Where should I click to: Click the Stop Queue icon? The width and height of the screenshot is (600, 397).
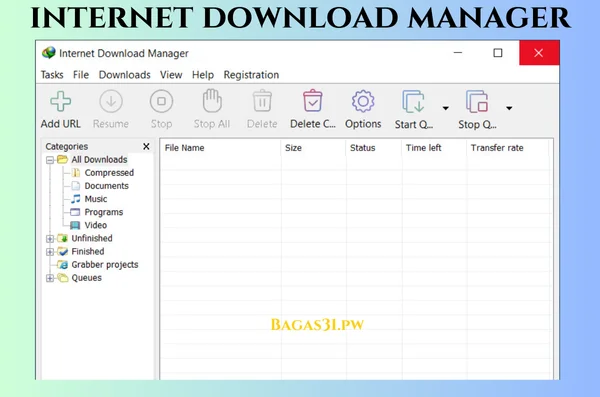click(477, 101)
